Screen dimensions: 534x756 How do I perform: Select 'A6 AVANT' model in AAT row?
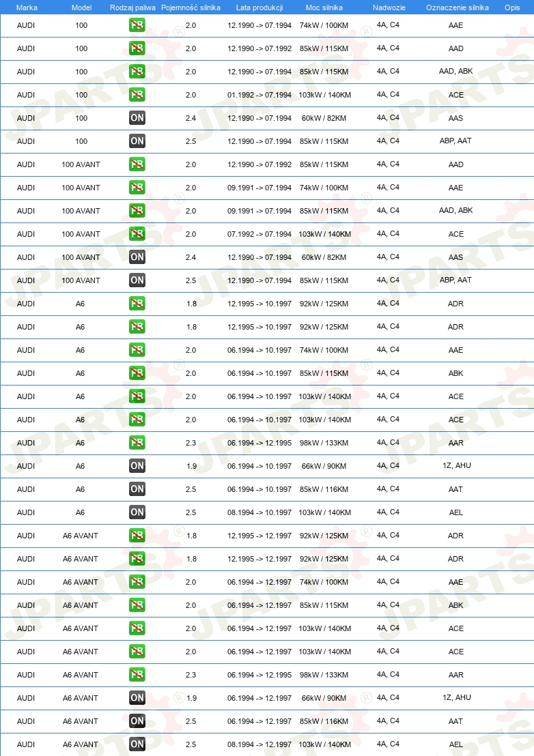[81, 721]
